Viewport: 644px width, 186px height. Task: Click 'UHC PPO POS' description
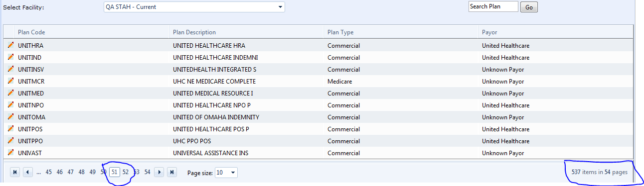click(192, 141)
